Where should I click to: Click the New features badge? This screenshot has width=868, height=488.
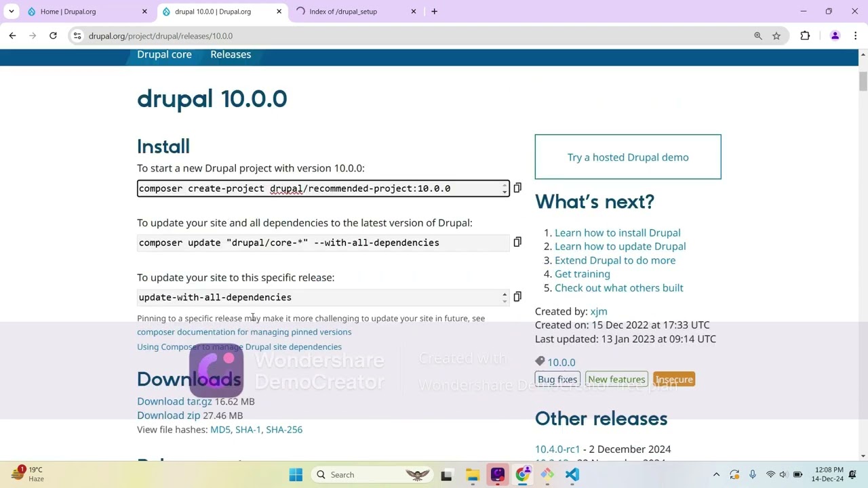point(616,380)
